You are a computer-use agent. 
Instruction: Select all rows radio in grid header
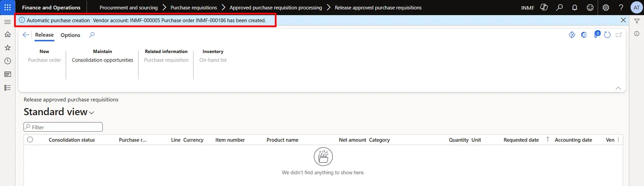pyautogui.click(x=30, y=140)
